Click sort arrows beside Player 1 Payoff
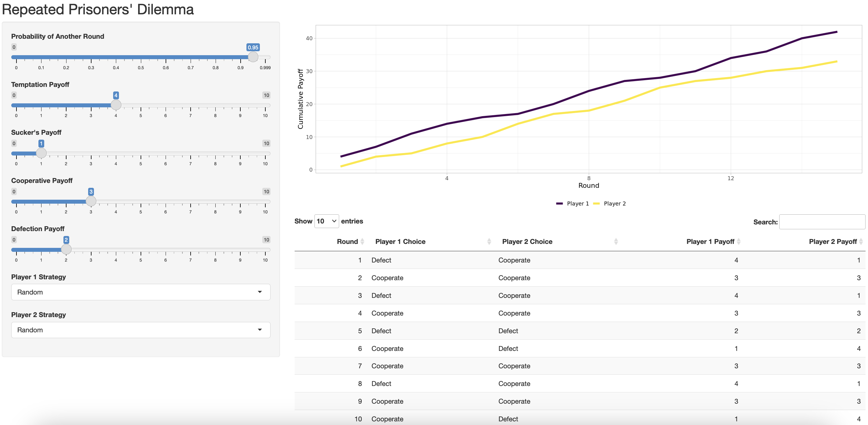 [739, 241]
